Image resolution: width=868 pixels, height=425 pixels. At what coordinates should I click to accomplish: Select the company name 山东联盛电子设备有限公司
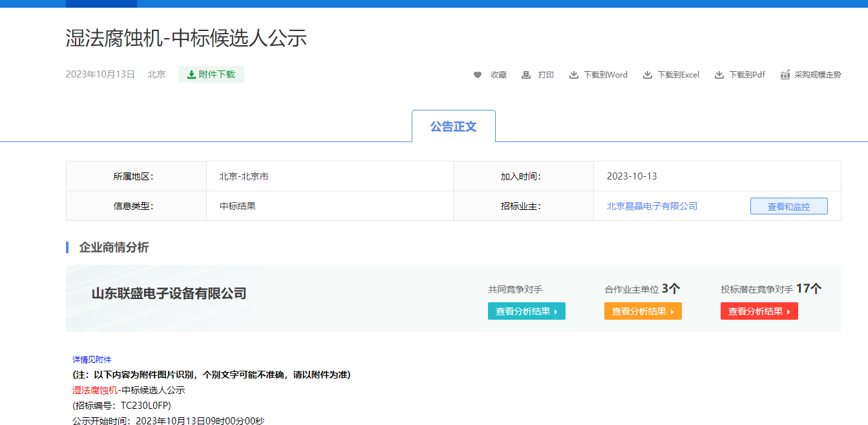coord(169,294)
